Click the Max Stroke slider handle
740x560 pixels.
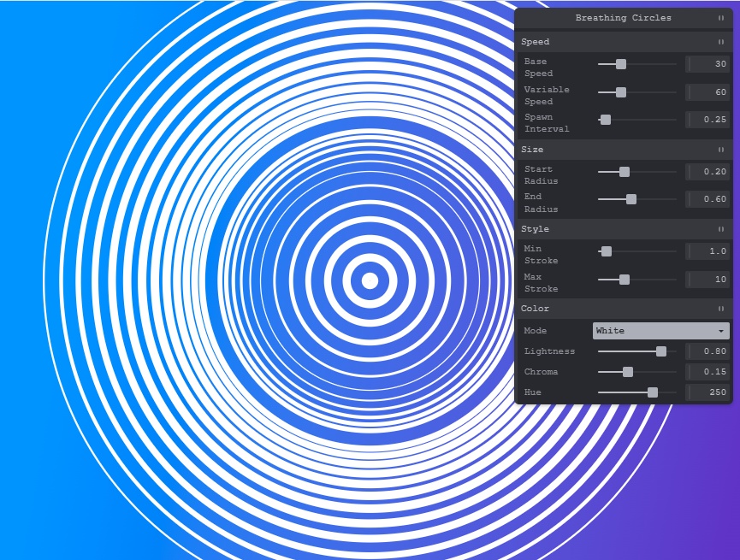(625, 280)
